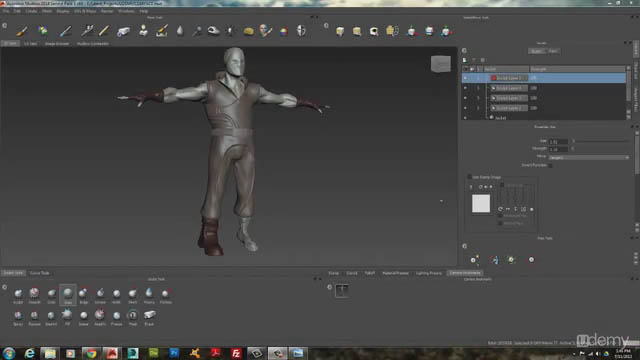Activate the Translate tool
Screen dimensions: 640x360
[x=411, y=31]
